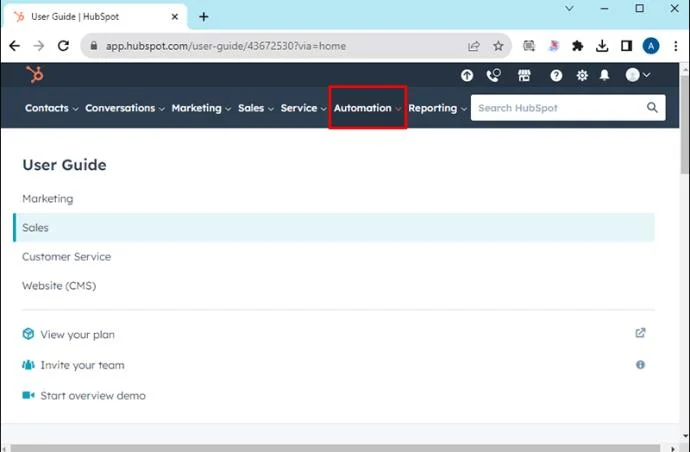690x452 pixels.
Task: Click info icon beside Invite your team
Action: click(640, 364)
